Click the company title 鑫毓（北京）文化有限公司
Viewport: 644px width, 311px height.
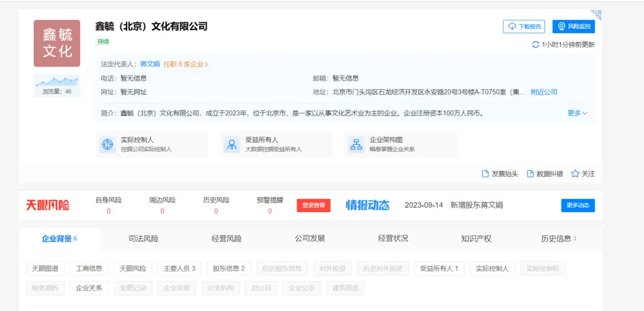click(152, 27)
